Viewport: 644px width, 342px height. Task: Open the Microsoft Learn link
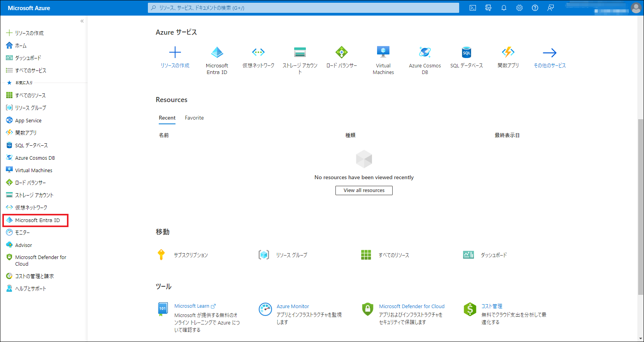(192, 306)
